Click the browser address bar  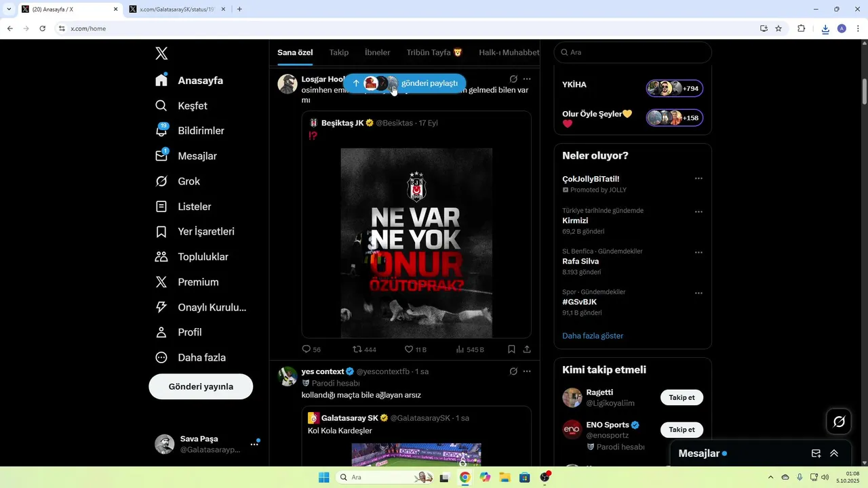(x=407, y=28)
